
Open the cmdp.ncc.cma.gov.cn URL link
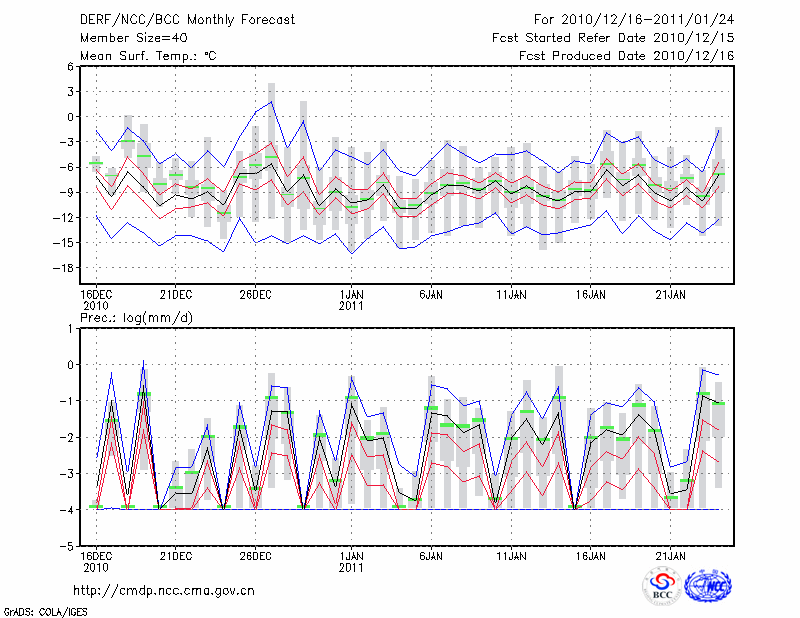164,590
